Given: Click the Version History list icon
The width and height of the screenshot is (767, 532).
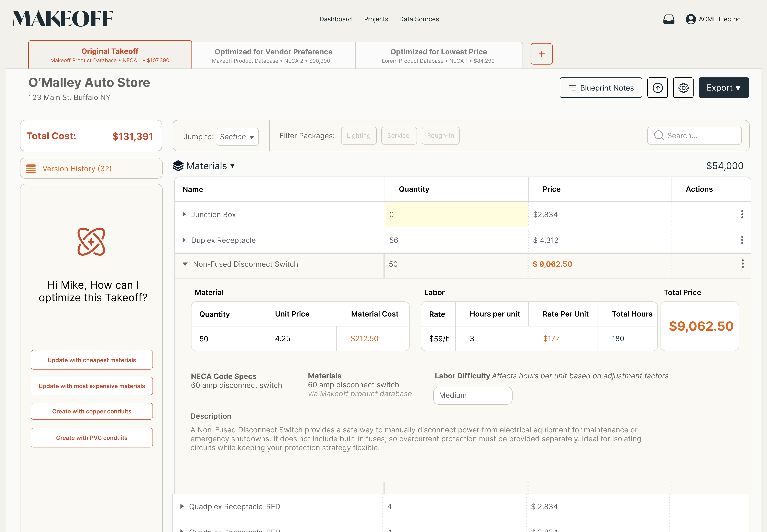Looking at the screenshot, I should pos(31,169).
